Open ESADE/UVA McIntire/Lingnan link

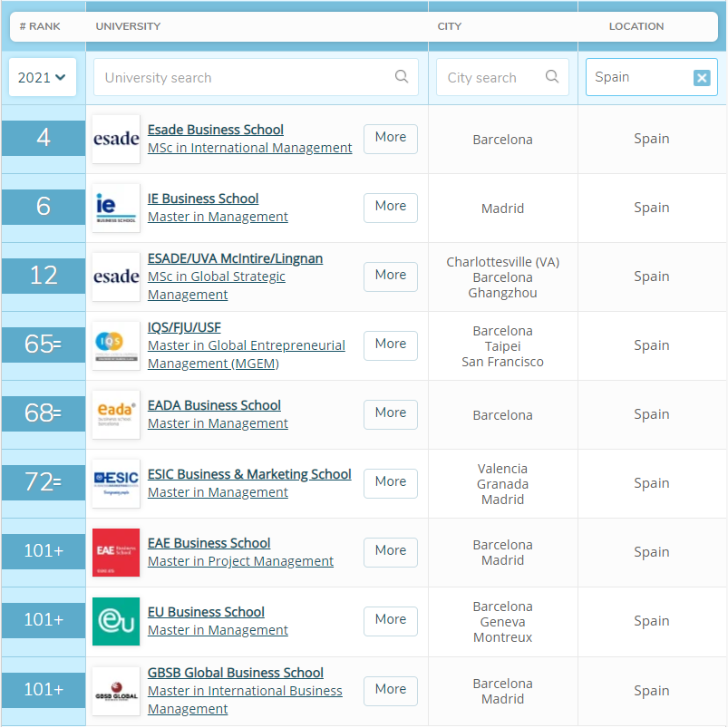235,258
